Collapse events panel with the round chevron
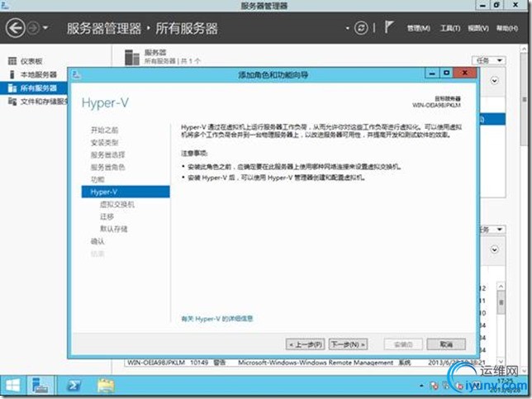 click(494, 249)
